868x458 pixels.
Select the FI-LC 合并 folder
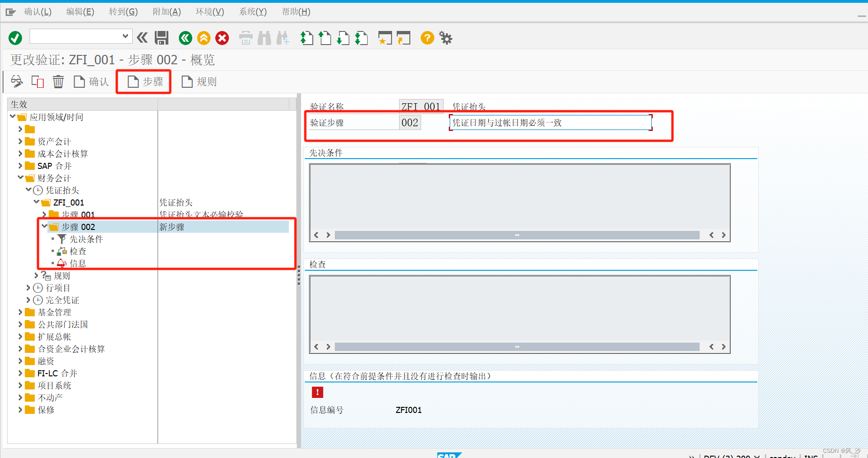tap(57, 373)
